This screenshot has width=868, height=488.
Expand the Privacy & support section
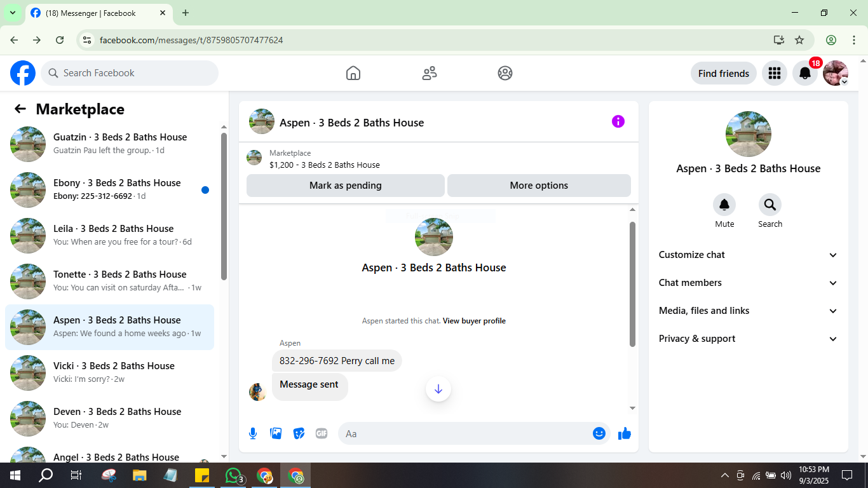click(x=749, y=339)
